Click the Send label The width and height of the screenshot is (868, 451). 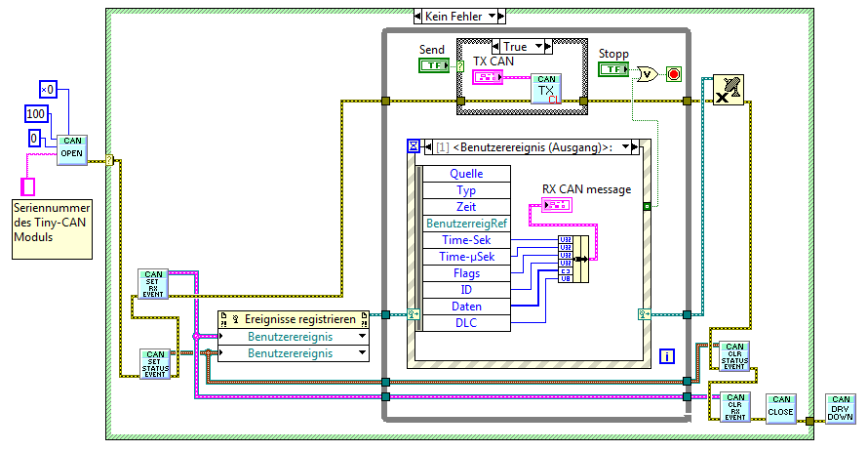[432, 50]
